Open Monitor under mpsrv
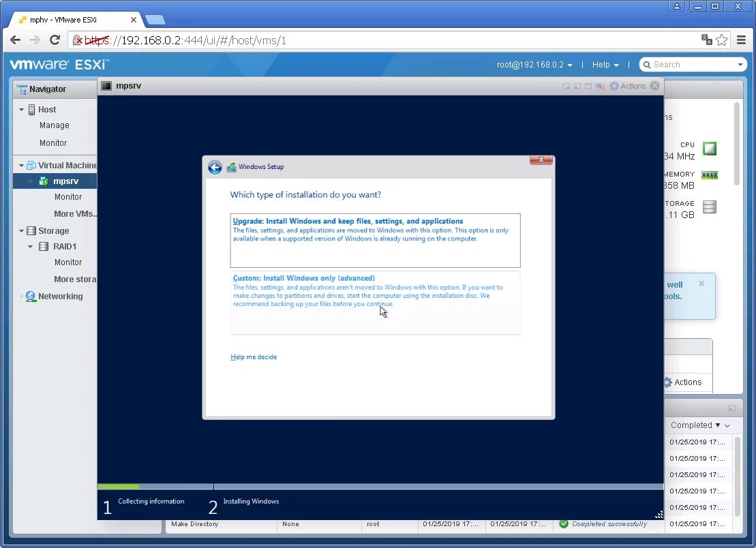The width and height of the screenshot is (756, 548). pos(68,197)
